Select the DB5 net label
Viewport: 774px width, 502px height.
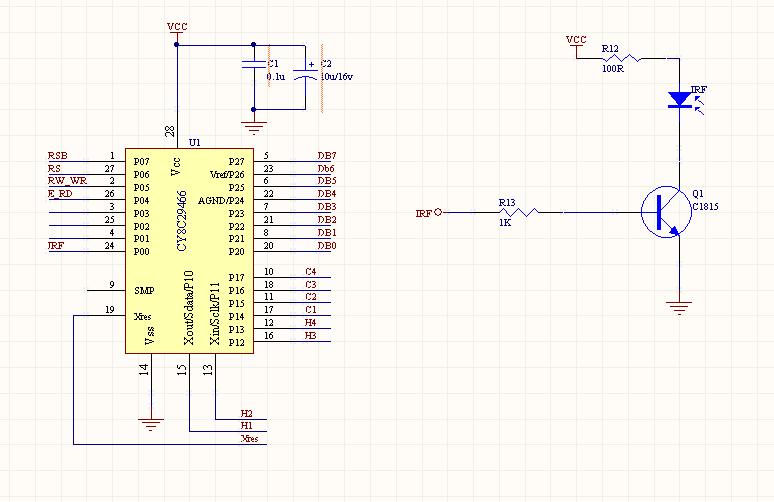[327, 181]
